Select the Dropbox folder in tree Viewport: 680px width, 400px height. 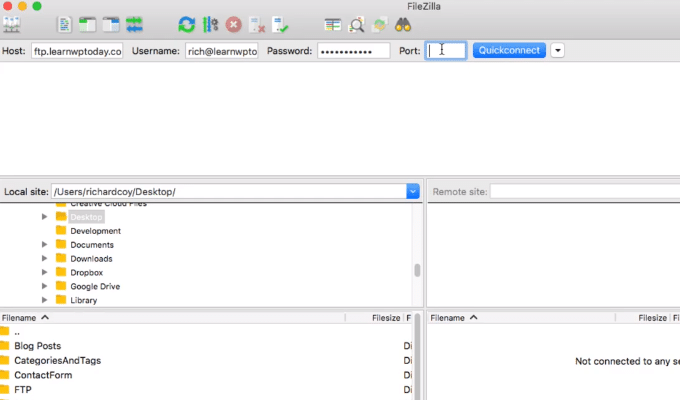tap(86, 272)
